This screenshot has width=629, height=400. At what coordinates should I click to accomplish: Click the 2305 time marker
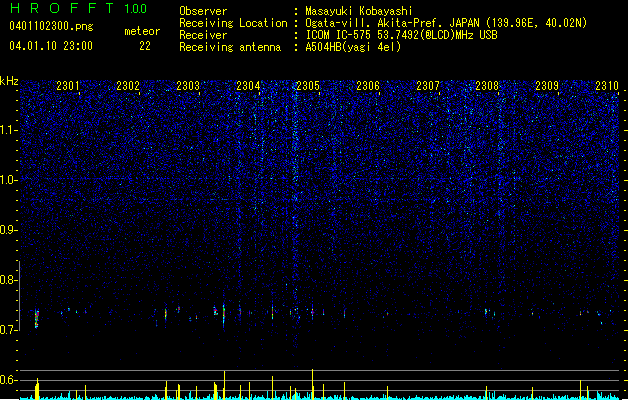[308, 86]
